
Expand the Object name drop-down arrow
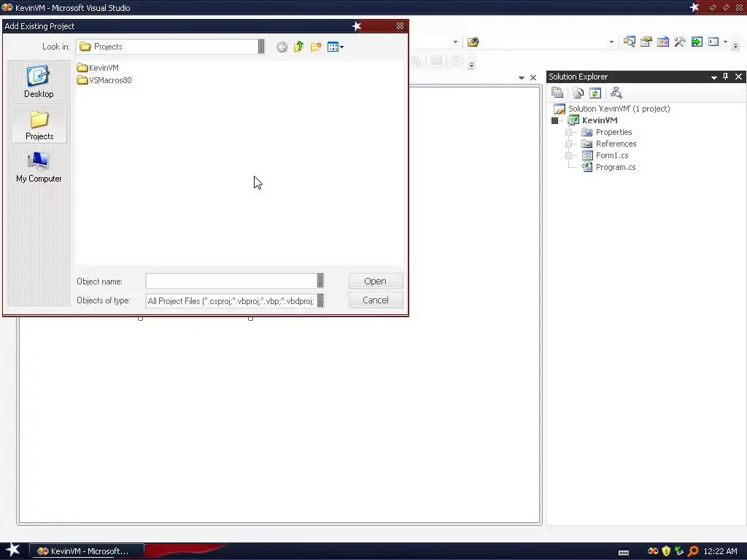(x=320, y=281)
